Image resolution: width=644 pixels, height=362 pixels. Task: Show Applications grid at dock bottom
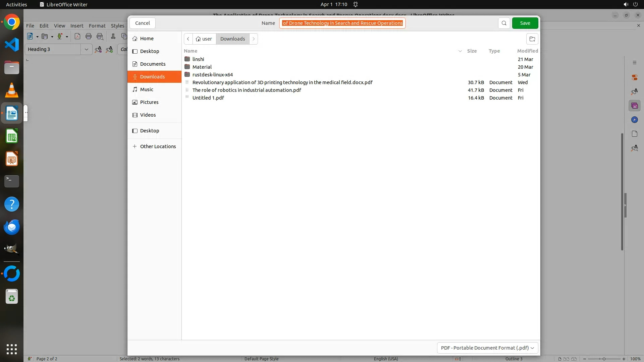[12, 349]
